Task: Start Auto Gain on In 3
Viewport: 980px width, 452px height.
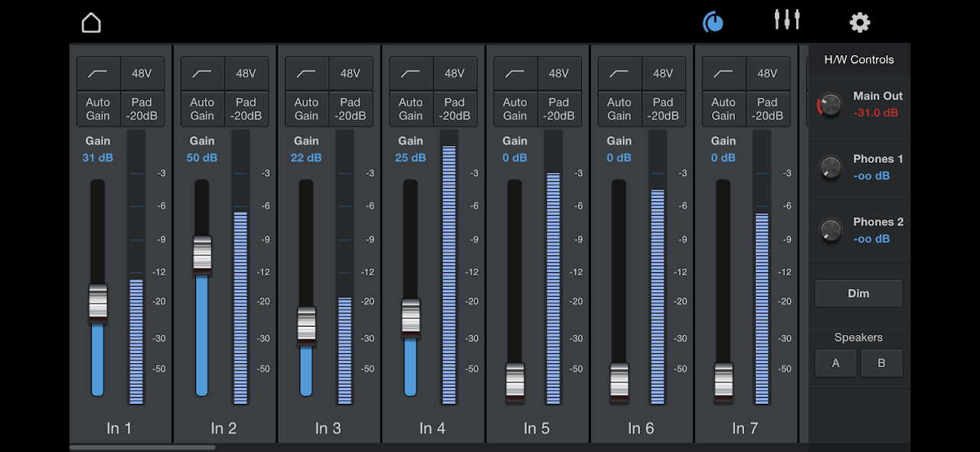Action: point(306,109)
